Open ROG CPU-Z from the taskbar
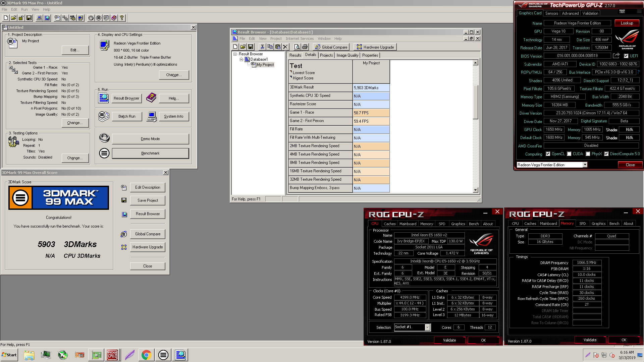 pos(112,355)
